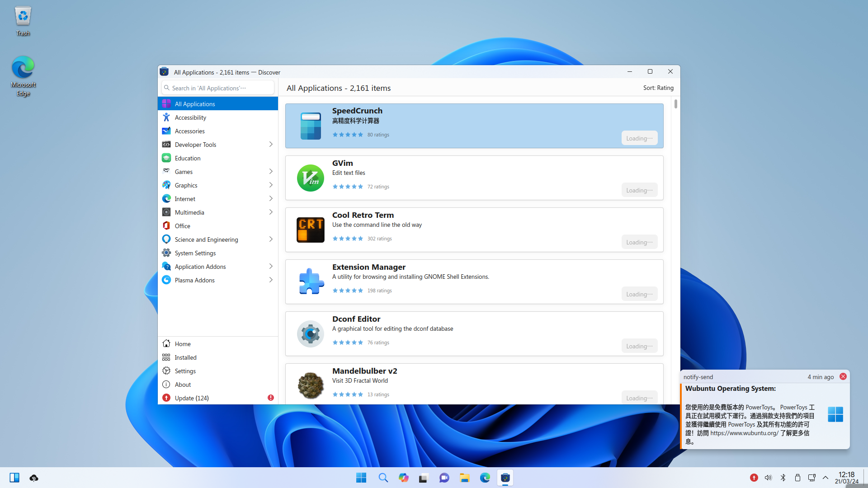
Task: Open the Bluetooth tray icon
Action: (783, 478)
